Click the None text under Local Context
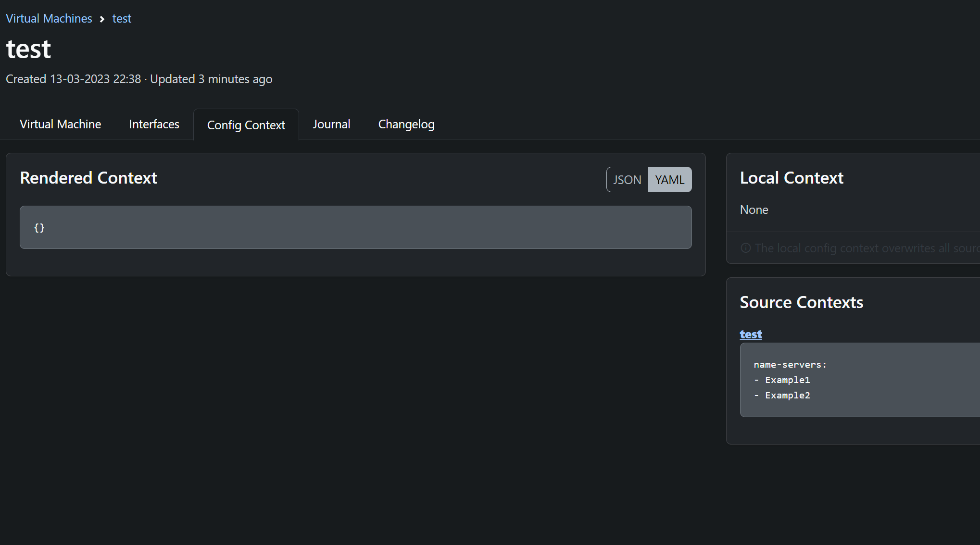The height and width of the screenshot is (545, 980). pos(754,210)
